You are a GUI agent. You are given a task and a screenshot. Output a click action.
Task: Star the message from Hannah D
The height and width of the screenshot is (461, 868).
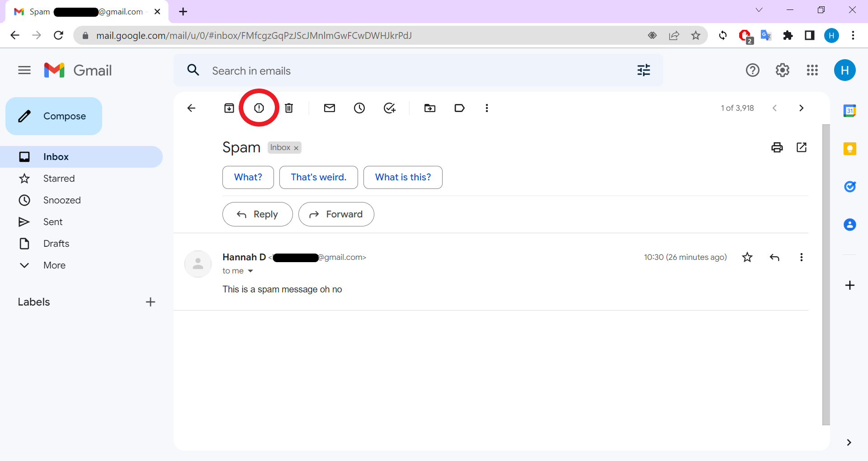(747, 257)
